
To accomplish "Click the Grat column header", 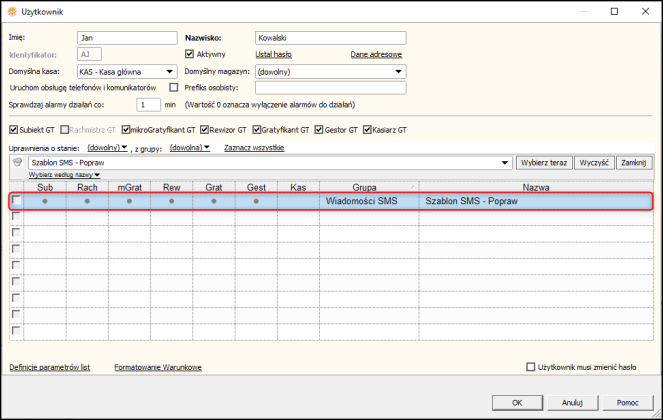I will (x=214, y=187).
